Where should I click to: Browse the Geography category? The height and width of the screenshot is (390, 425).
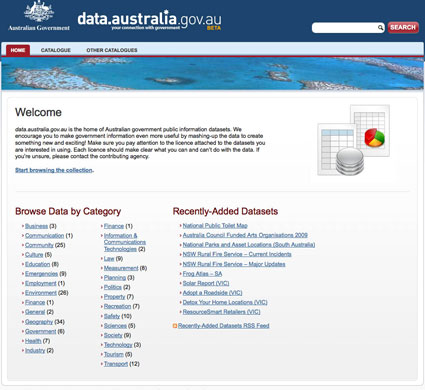click(39, 322)
